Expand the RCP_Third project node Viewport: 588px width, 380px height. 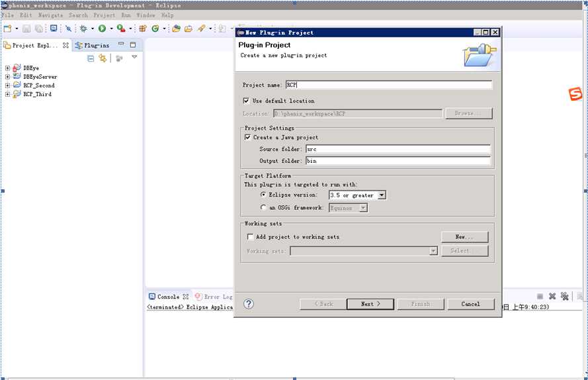pos(7,94)
